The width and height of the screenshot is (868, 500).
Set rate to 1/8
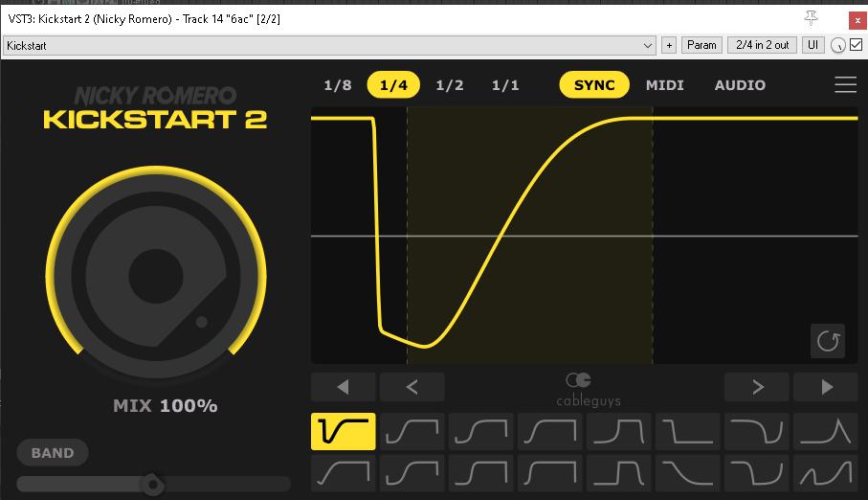(x=338, y=85)
